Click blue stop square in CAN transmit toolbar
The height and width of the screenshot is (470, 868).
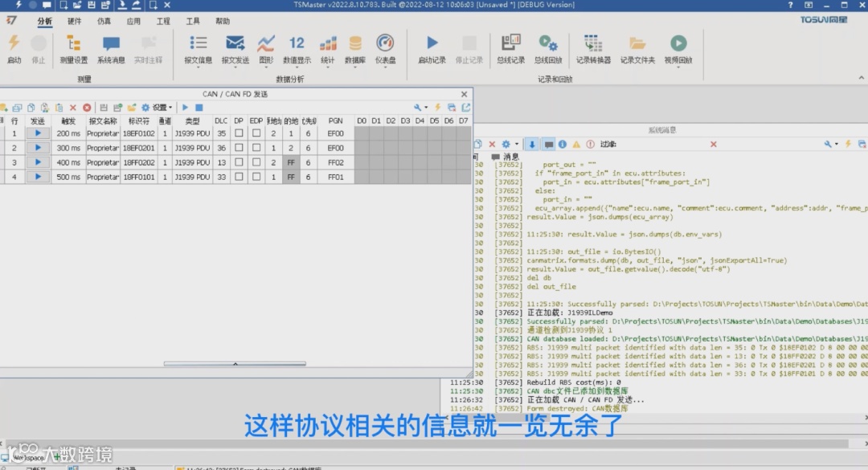pyautogui.click(x=199, y=108)
